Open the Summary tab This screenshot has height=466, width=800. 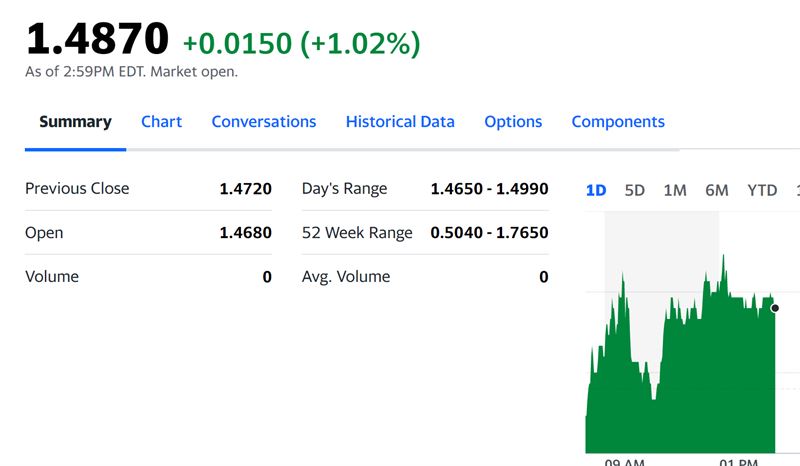[76, 121]
